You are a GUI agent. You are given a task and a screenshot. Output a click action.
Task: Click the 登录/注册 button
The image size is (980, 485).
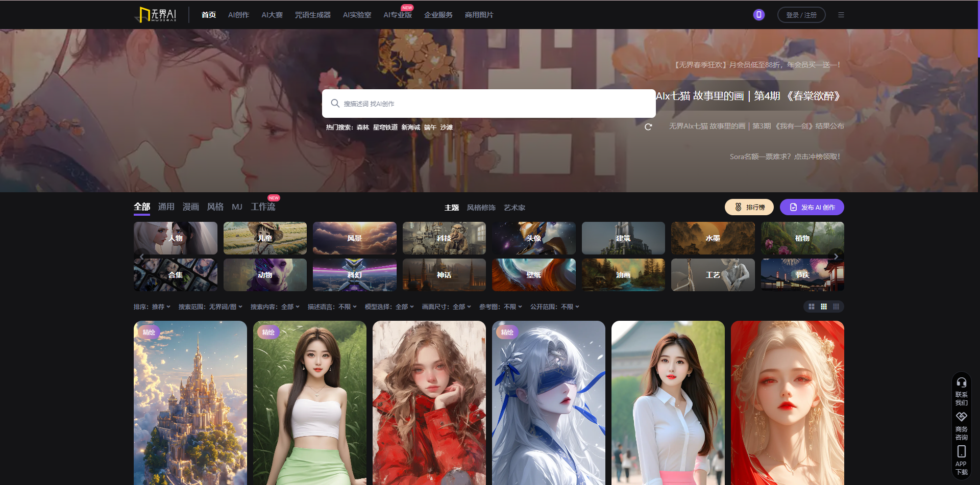point(801,15)
